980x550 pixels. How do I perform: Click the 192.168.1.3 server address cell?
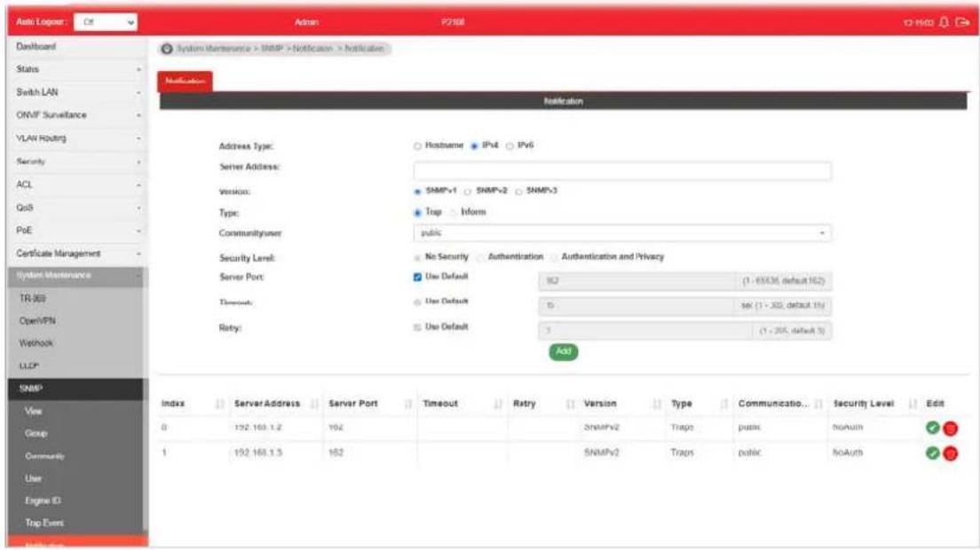point(258,452)
